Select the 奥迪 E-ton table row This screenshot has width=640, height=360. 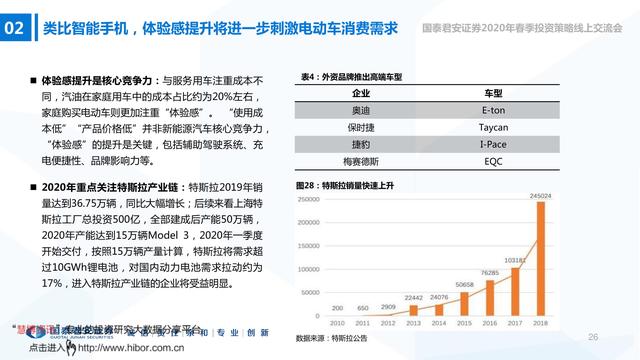point(427,110)
